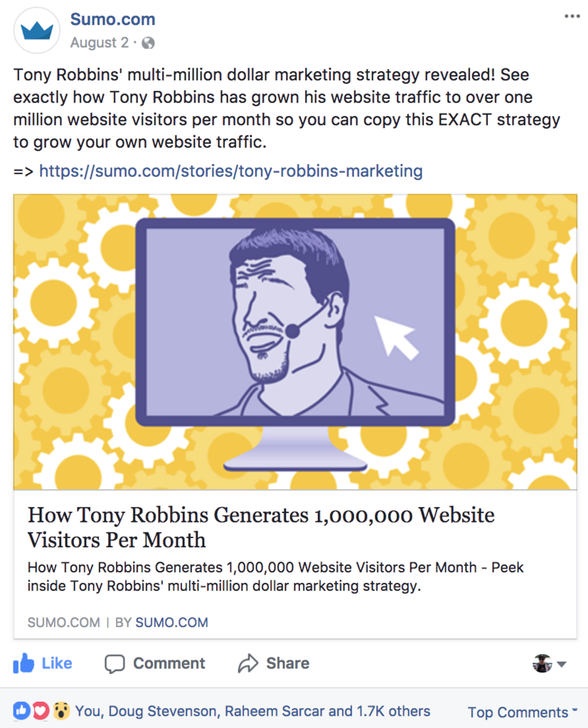
Task: Click the Share arrow icon
Action: pos(248,663)
